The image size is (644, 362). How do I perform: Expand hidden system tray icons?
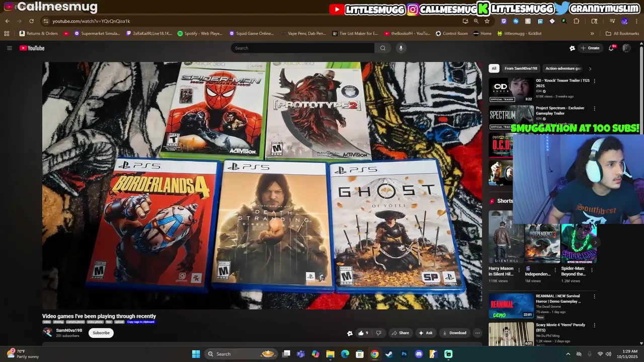(568, 354)
